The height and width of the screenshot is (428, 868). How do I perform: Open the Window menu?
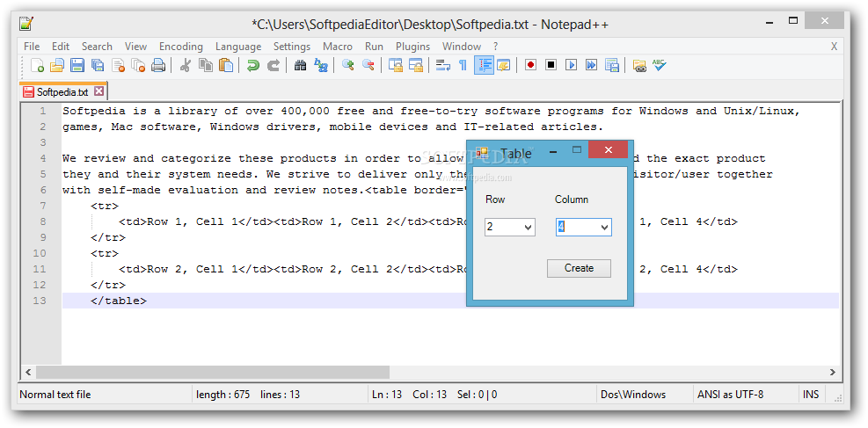coord(462,47)
